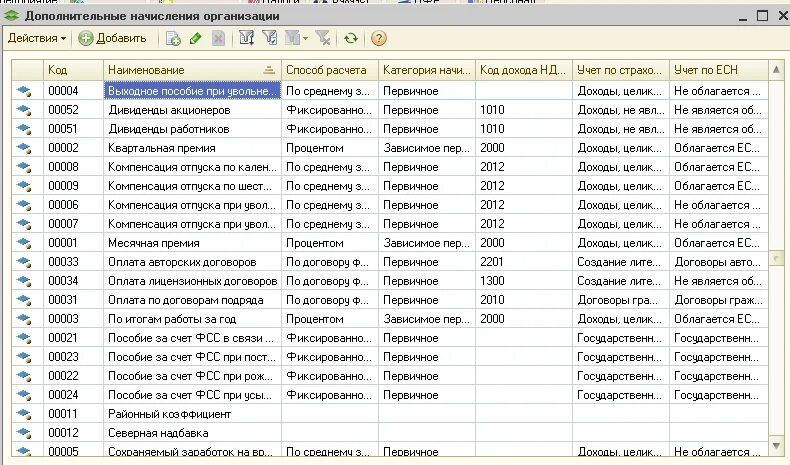
Task: Click code cell 00024
Action: (73, 395)
